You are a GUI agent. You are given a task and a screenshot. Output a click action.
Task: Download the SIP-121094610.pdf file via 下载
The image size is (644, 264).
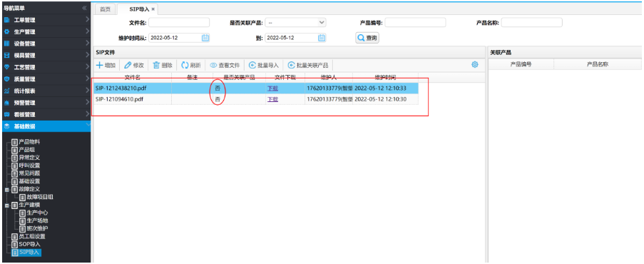272,99
